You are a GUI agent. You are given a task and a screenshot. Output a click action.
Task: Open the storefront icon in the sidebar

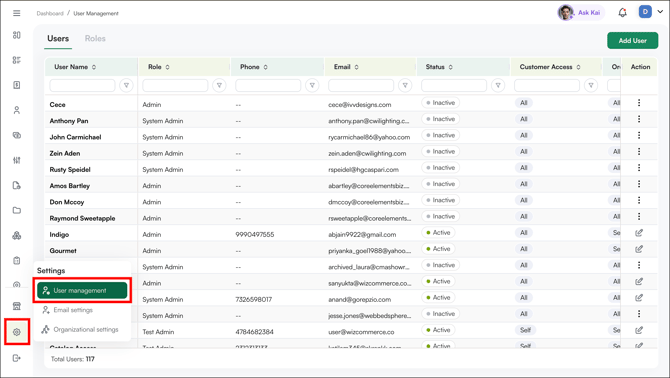click(17, 306)
